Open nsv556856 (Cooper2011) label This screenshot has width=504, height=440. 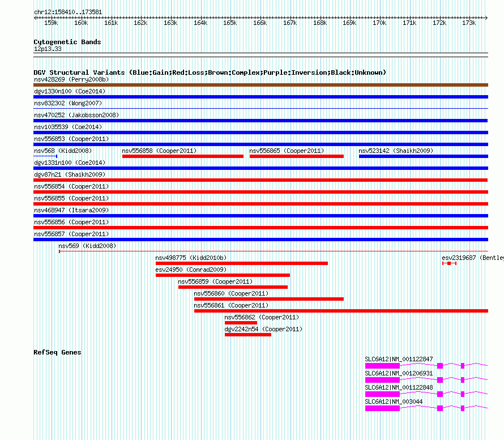[x=71, y=222]
